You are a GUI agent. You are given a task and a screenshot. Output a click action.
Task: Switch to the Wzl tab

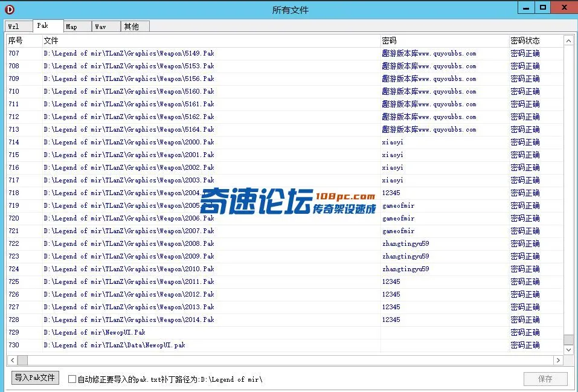(x=19, y=27)
